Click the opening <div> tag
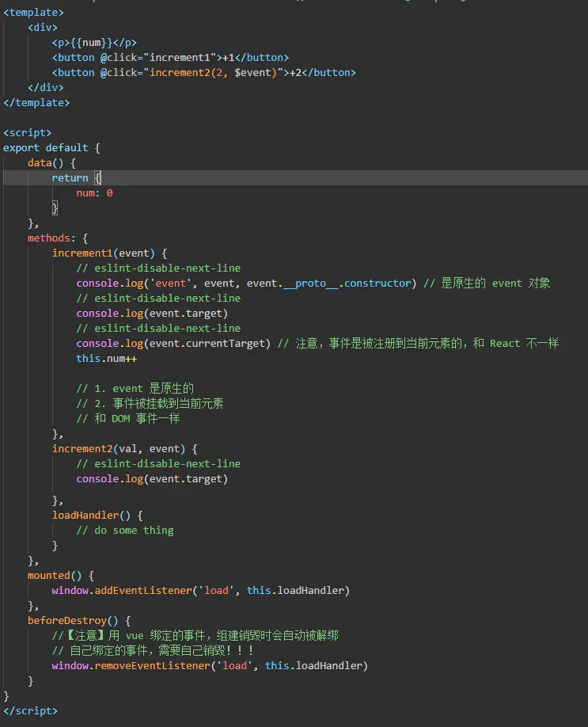Viewport: 588px width, 727px height. tap(43, 28)
